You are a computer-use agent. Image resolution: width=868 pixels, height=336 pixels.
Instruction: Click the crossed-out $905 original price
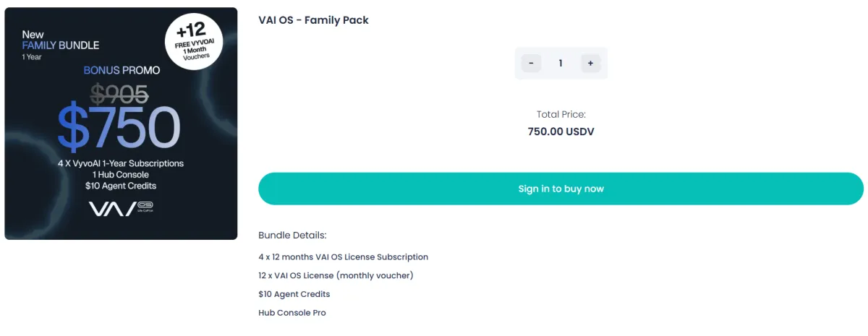click(119, 93)
